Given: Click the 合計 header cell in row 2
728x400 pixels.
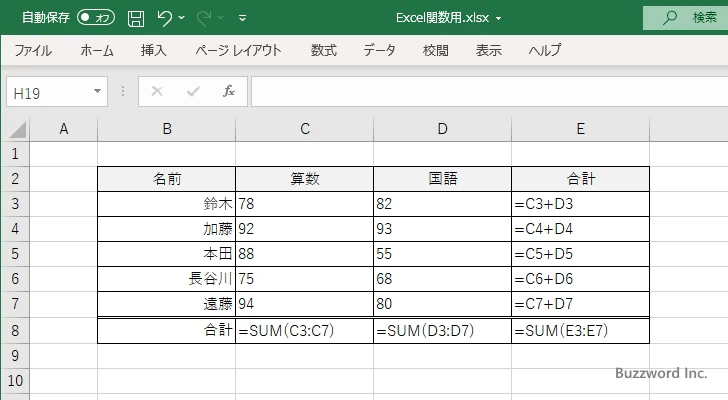Looking at the screenshot, I should pyautogui.click(x=580, y=179).
